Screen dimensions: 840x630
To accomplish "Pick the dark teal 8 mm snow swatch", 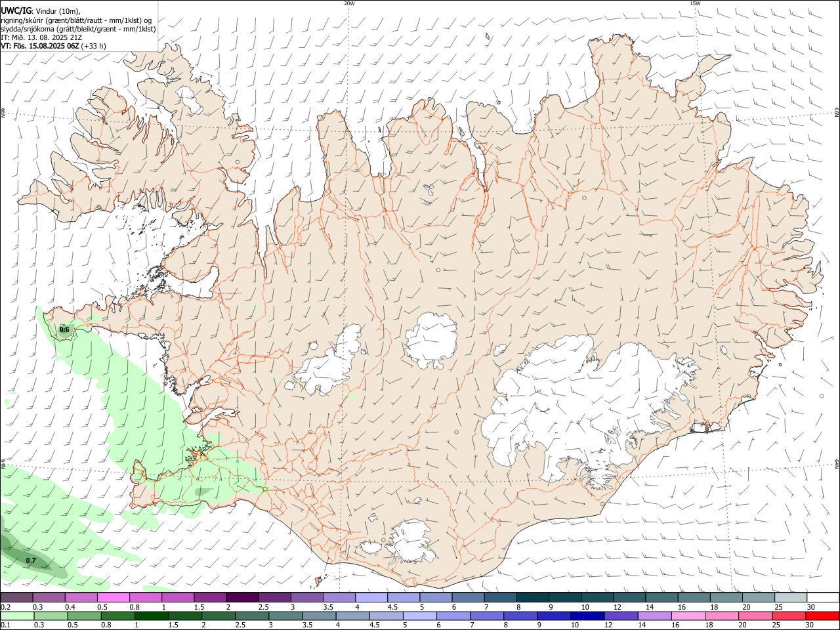I will point(532,598).
